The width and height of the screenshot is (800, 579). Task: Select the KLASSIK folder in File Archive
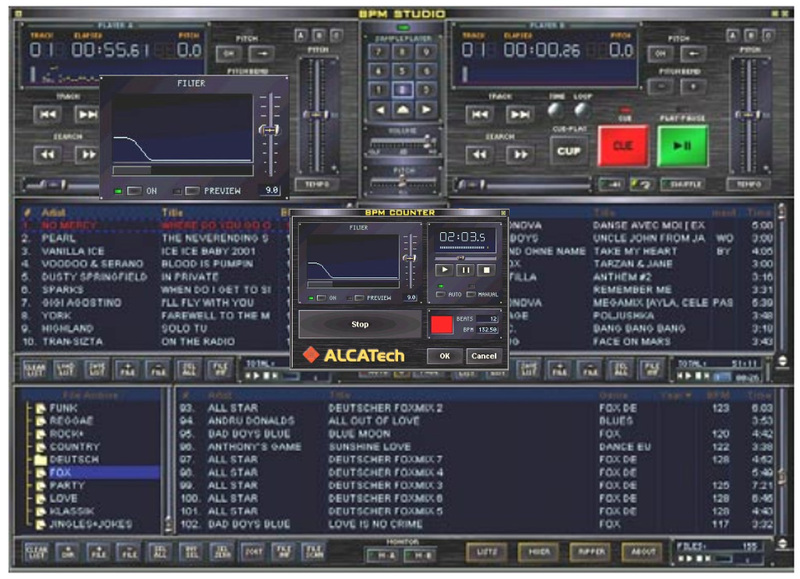coord(71,511)
